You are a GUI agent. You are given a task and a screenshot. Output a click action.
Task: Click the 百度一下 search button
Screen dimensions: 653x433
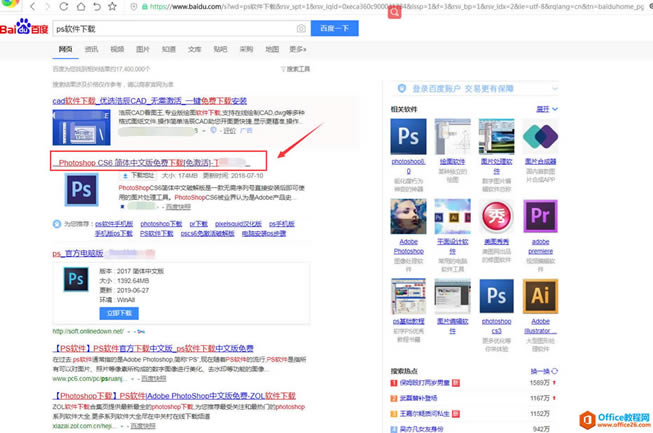334,28
